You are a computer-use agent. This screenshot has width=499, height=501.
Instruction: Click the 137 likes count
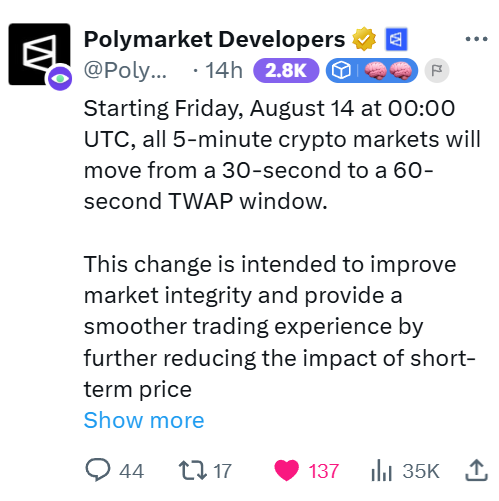pos(323,471)
